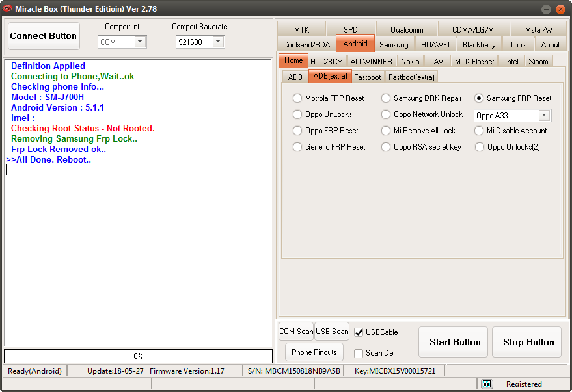Select the Home sub-tab

coord(293,60)
